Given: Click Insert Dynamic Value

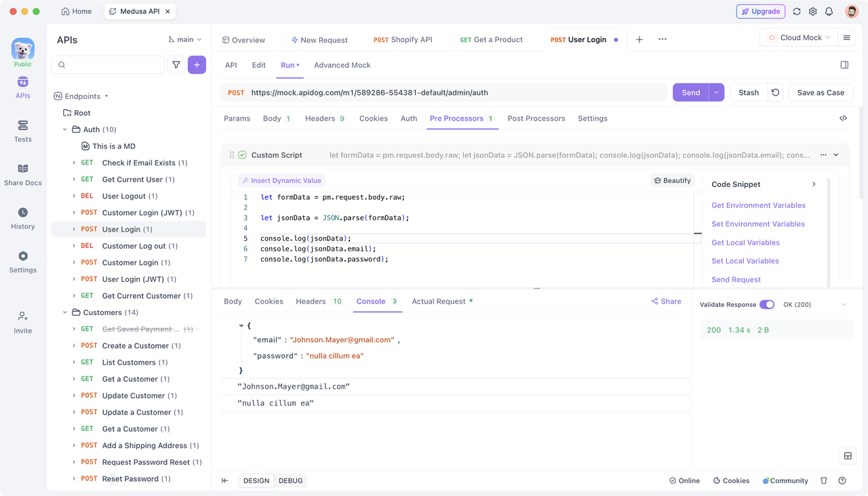Looking at the screenshot, I should [281, 180].
